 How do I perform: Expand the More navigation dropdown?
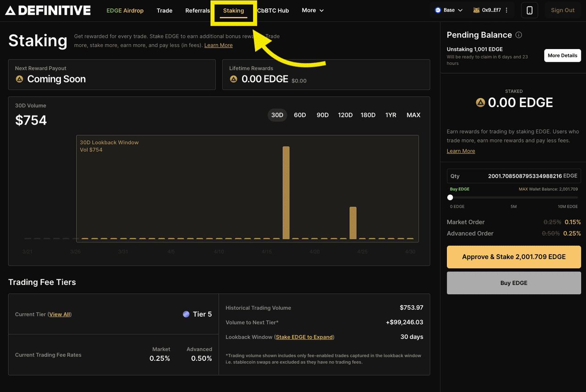click(x=313, y=11)
